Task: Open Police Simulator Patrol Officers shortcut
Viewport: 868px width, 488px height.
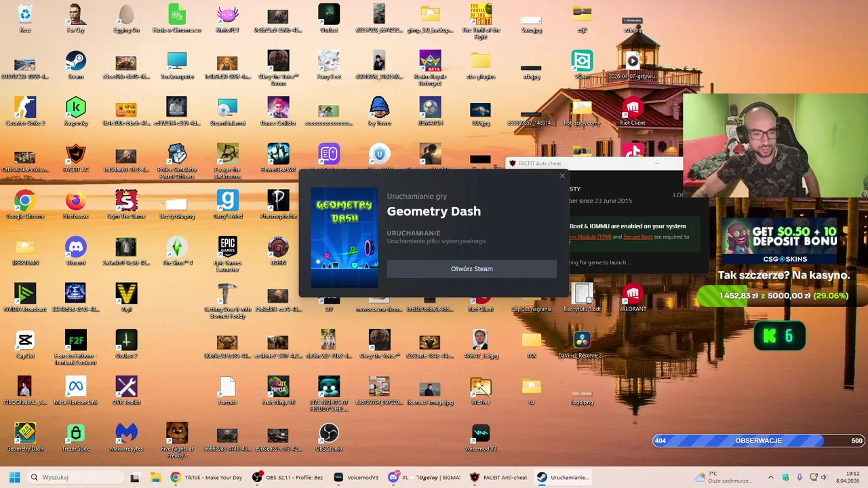Action: click(x=177, y=161)
